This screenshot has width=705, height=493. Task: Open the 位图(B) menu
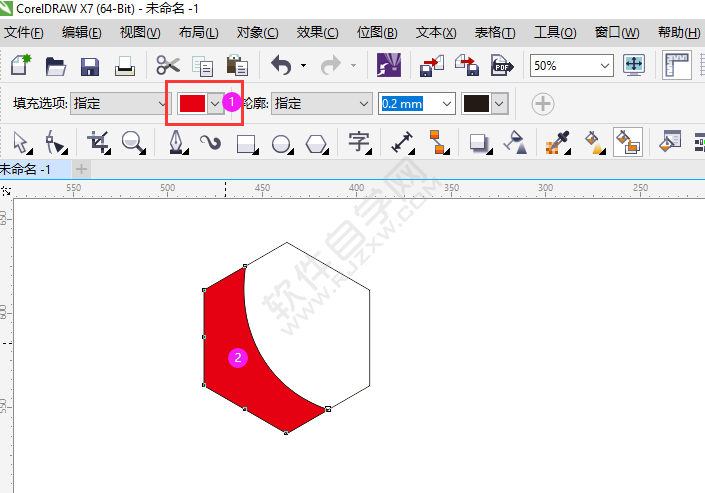[x=377, y=32]
